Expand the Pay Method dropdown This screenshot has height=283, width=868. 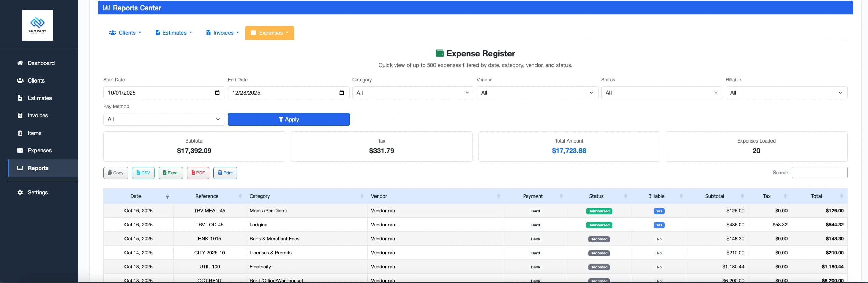tap(164, 119)
